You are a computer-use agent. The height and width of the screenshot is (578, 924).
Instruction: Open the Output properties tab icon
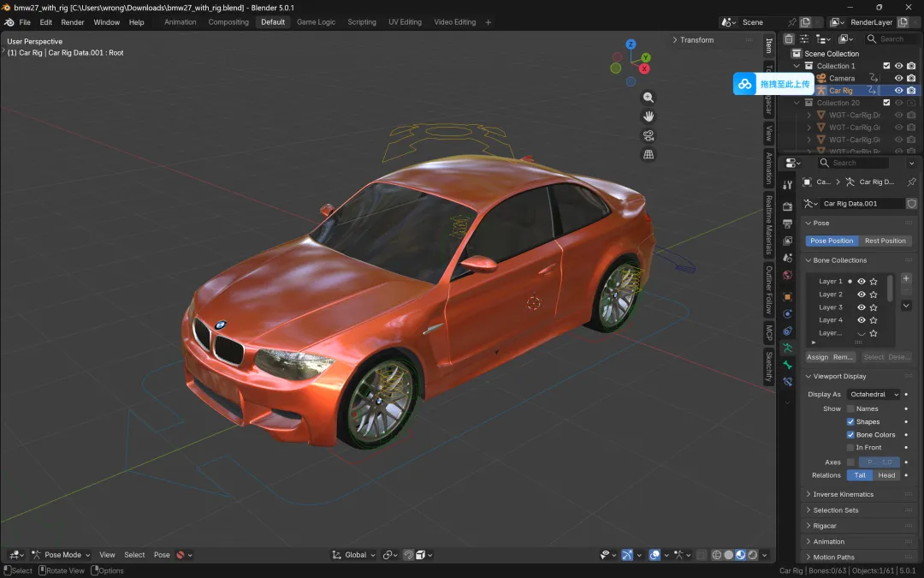(x=787, y=223)
